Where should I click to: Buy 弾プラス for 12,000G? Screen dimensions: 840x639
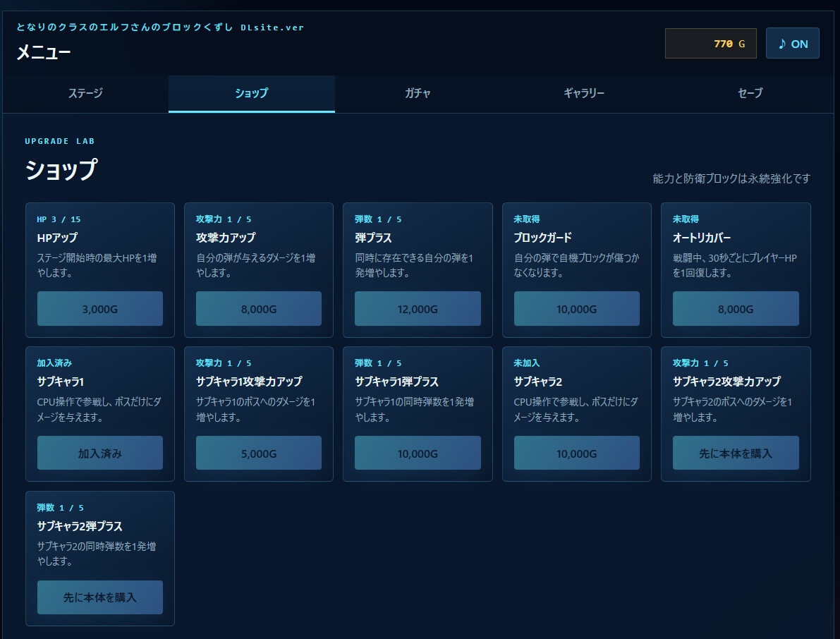click(418, 308)
